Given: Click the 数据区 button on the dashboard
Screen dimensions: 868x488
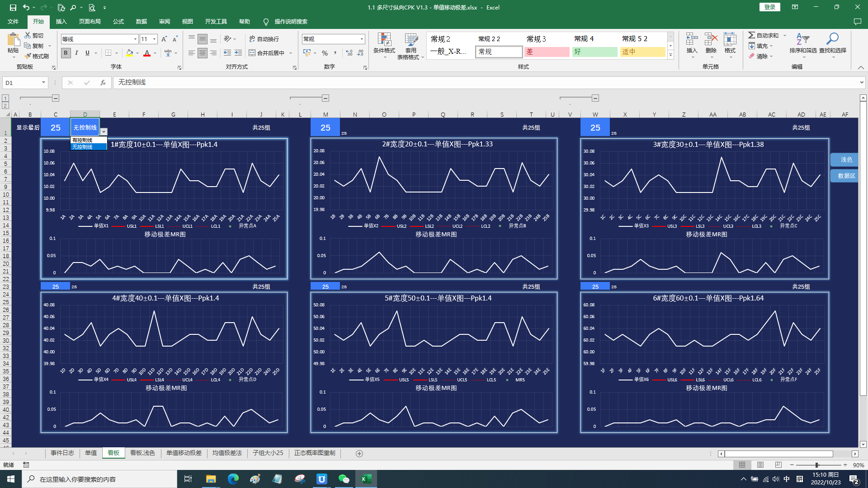Looking at the screenshot, I should click(x=844, y=176).
